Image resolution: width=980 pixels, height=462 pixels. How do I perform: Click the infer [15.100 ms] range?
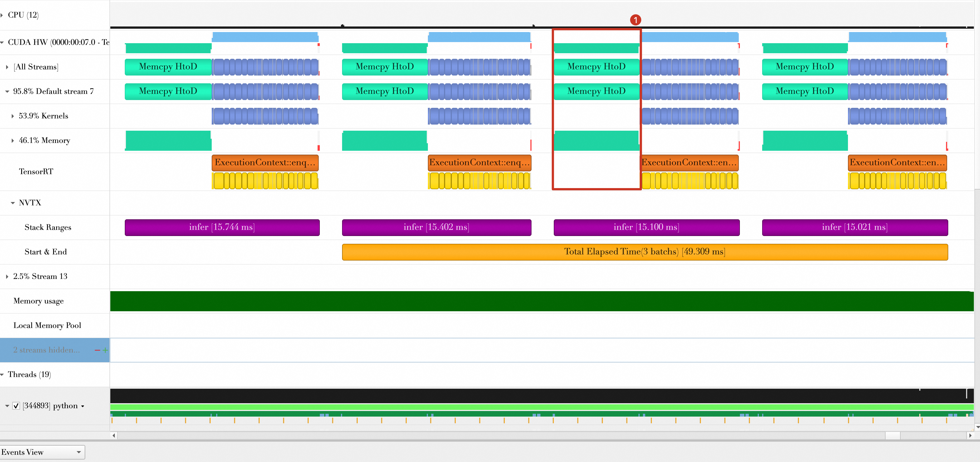click(646, 227)
